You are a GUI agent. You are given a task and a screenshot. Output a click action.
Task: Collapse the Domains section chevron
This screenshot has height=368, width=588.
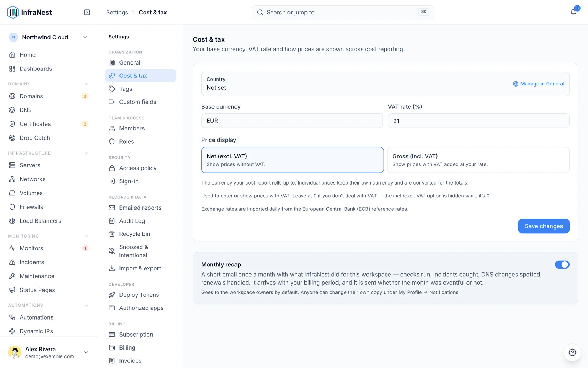pos(86,84)
